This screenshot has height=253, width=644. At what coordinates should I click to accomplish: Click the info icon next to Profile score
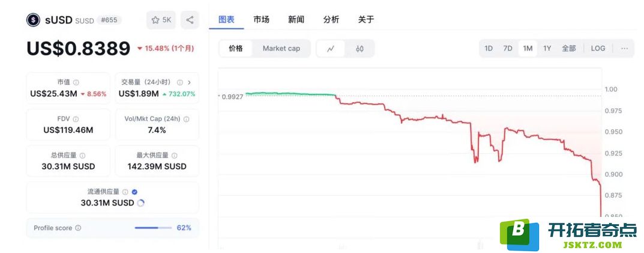[78, 228]
